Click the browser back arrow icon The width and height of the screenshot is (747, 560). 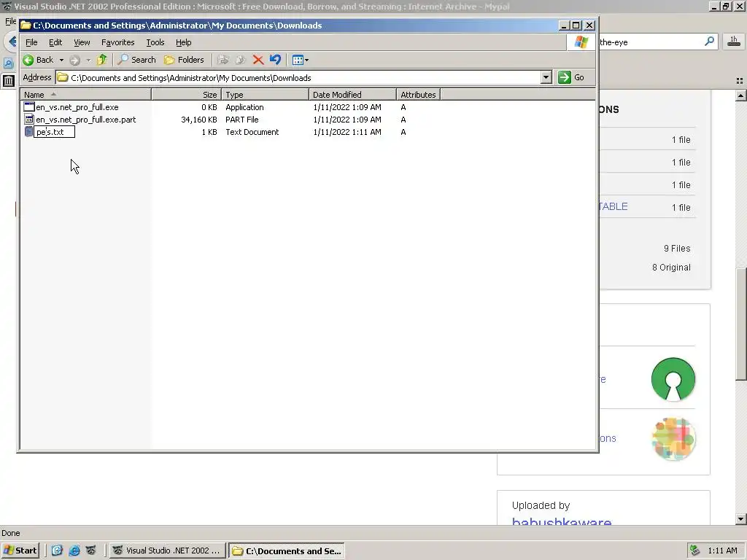[12, 42]
